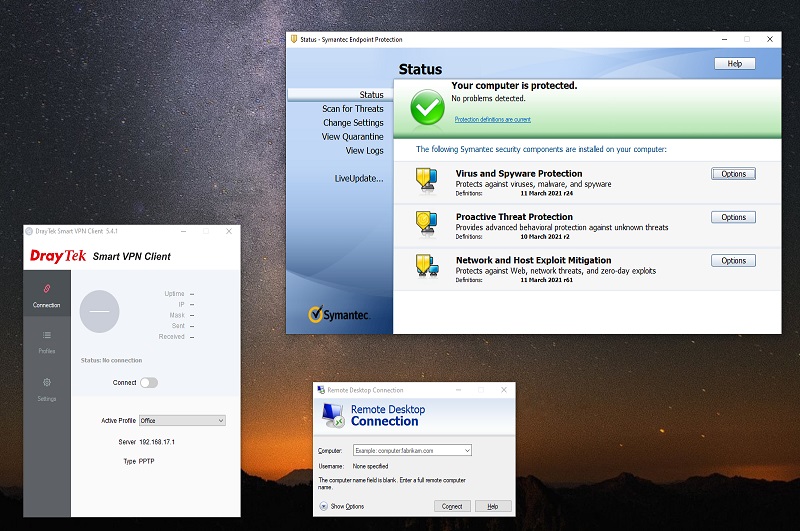
Task: Open the Connection tab in DrayTek sidebar
Action: (x=46, y=294)
